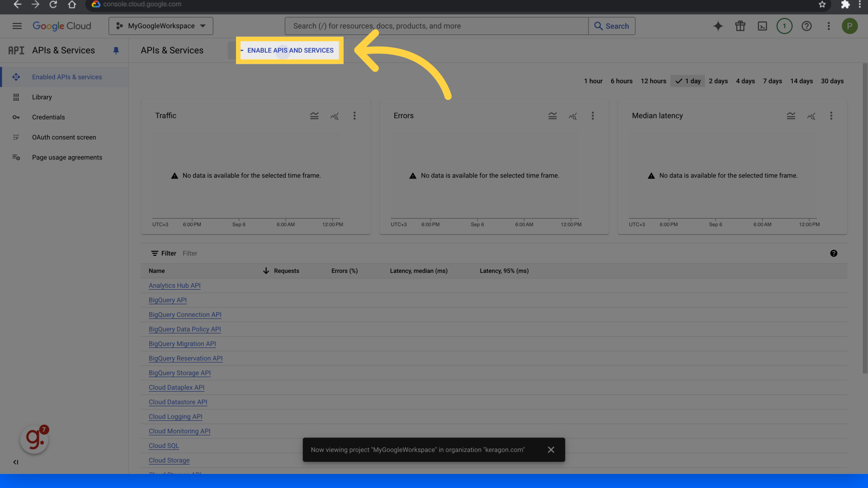Open Analytics Hub API link
This screenshot has width=868, height=488.
pos(175,286)
